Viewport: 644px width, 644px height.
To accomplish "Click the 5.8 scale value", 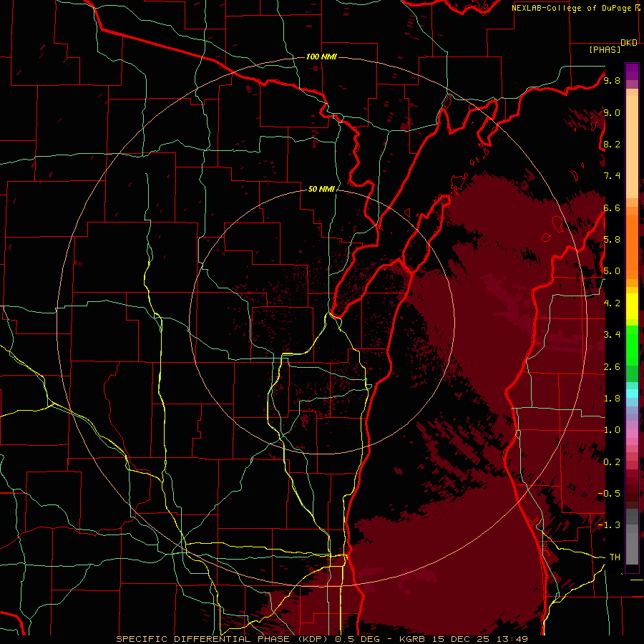I will coord(612,239).
